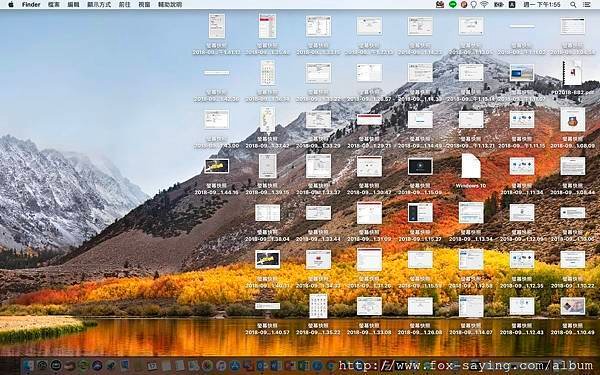This screenshot has height=375, width=600.
Task: Select screenshot file ending 1.37.42
Action: (267, 119)
